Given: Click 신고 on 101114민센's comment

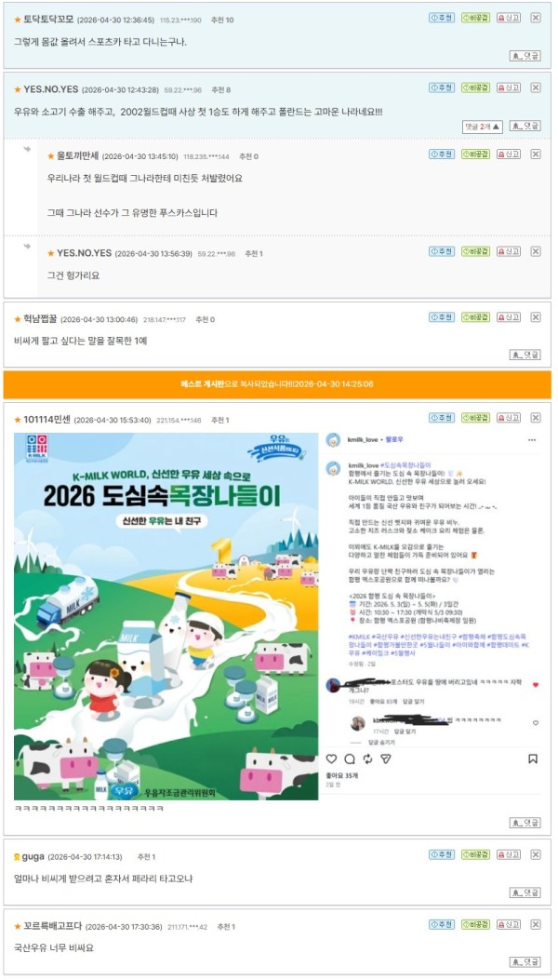Looking at the screenshot, I should click(x=509, y=418).
